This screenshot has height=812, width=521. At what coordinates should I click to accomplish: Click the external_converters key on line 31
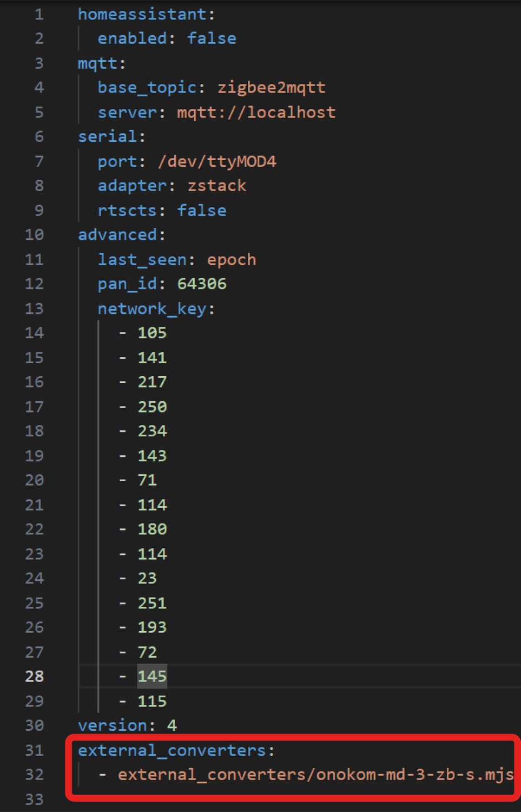click(172, 750)
